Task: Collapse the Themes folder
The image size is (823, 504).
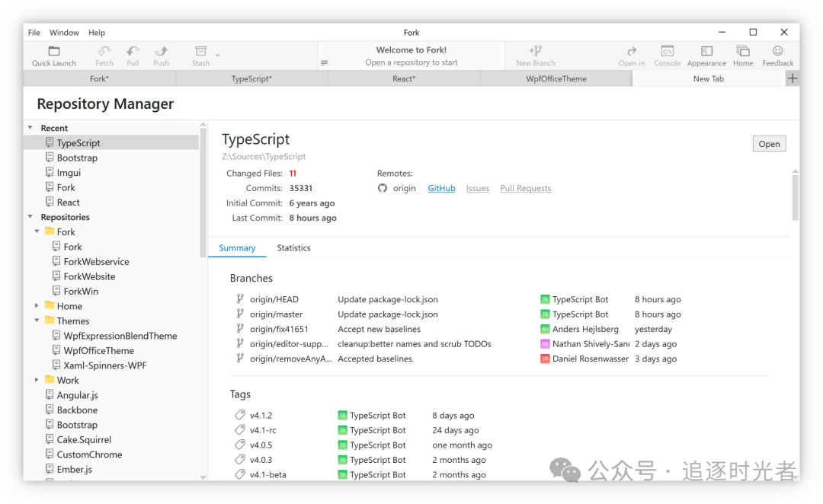Action: [x=37, y=321]
